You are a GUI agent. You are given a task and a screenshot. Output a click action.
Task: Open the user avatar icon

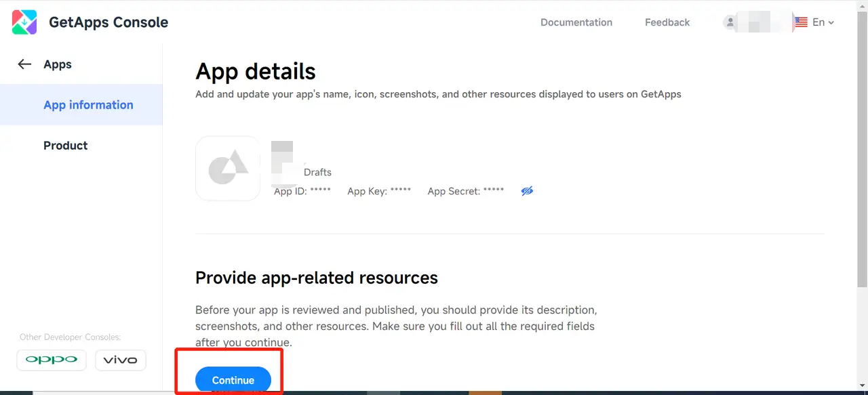[x=730, y=22]
